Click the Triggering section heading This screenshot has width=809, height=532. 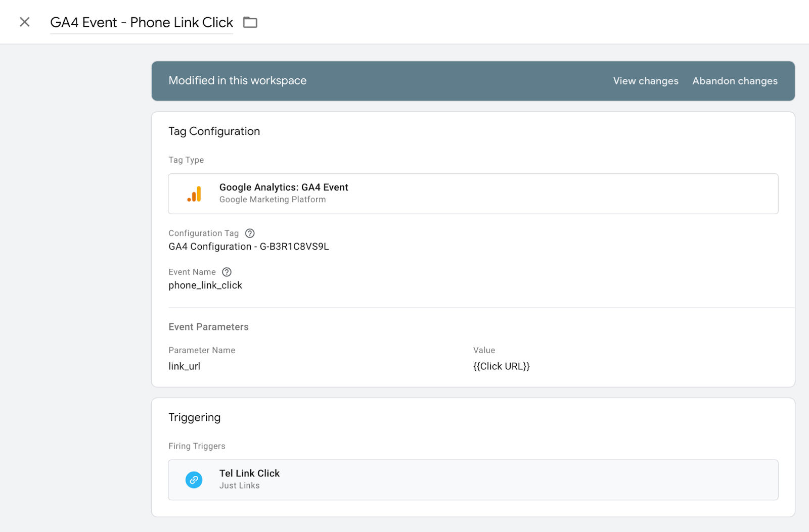(x=195, y=417)
